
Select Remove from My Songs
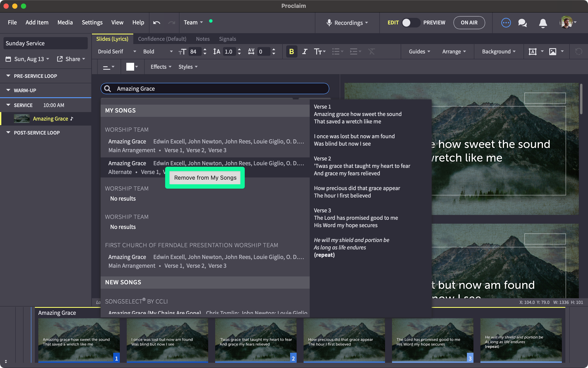tap(205, 178)
